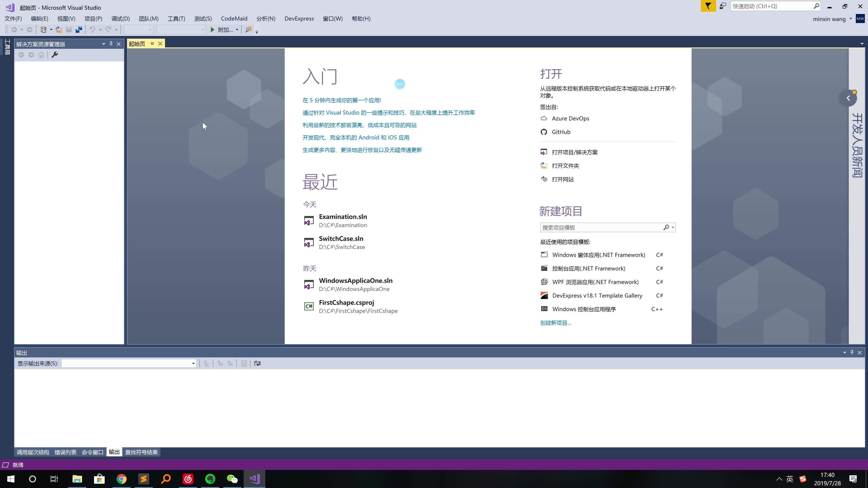
Task: Open recent WindowsApplicaOne.sln solution
Action: click(348, 285)
